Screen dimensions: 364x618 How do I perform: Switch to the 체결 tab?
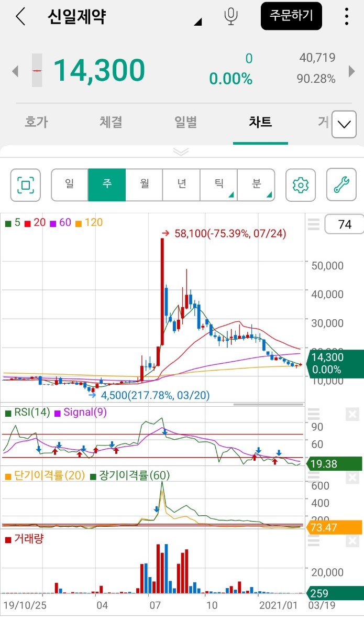pos(111,122)
